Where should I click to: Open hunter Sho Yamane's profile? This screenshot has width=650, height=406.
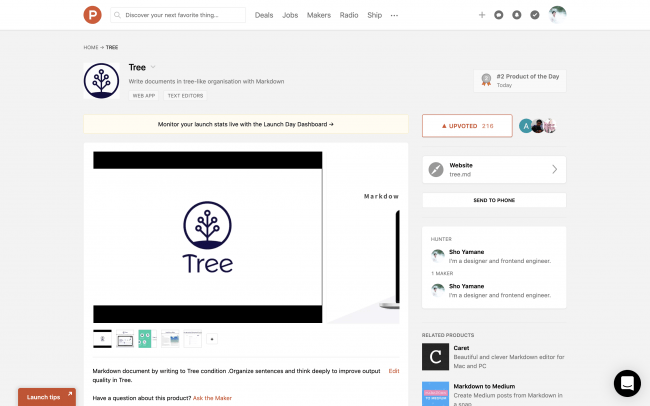click(x=466, y=252)
